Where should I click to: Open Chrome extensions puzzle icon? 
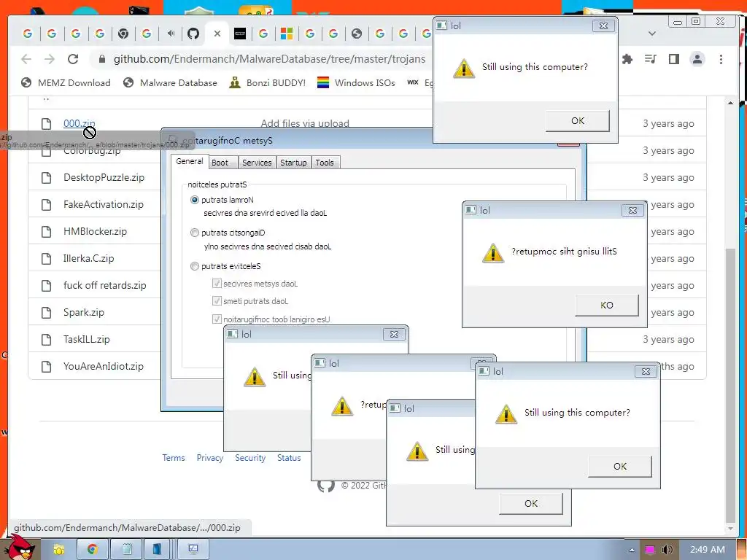[627, 59]
